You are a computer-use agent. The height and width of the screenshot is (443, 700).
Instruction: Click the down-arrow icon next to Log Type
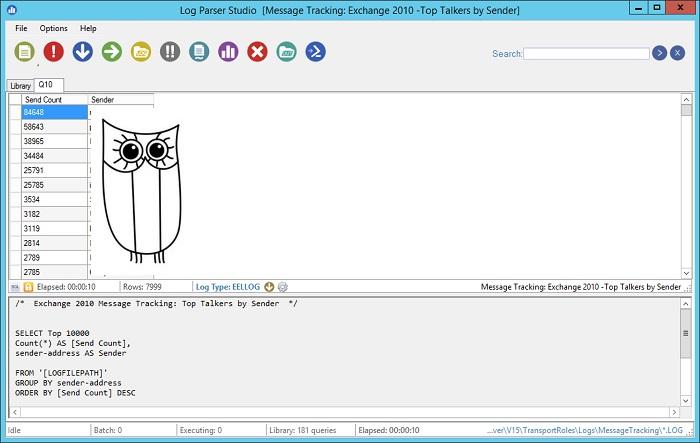click(x=269, y=287)
